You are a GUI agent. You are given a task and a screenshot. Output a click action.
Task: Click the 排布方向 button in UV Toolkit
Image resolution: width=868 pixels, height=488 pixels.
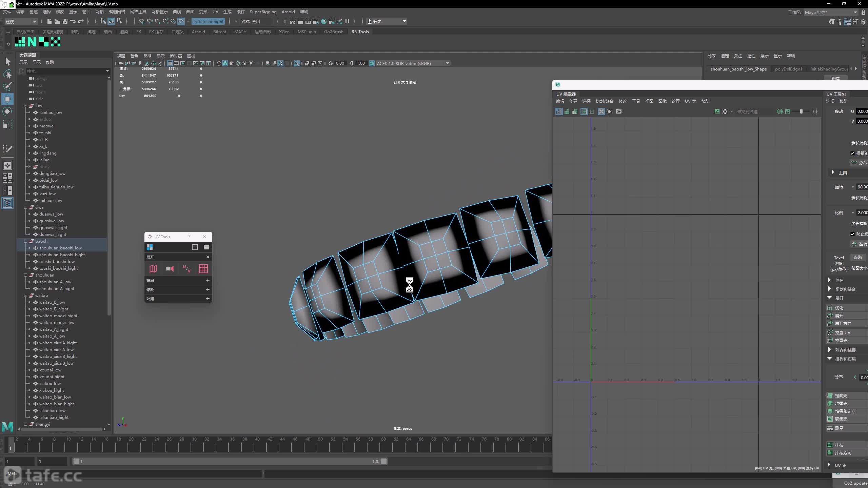pos(847,453)
